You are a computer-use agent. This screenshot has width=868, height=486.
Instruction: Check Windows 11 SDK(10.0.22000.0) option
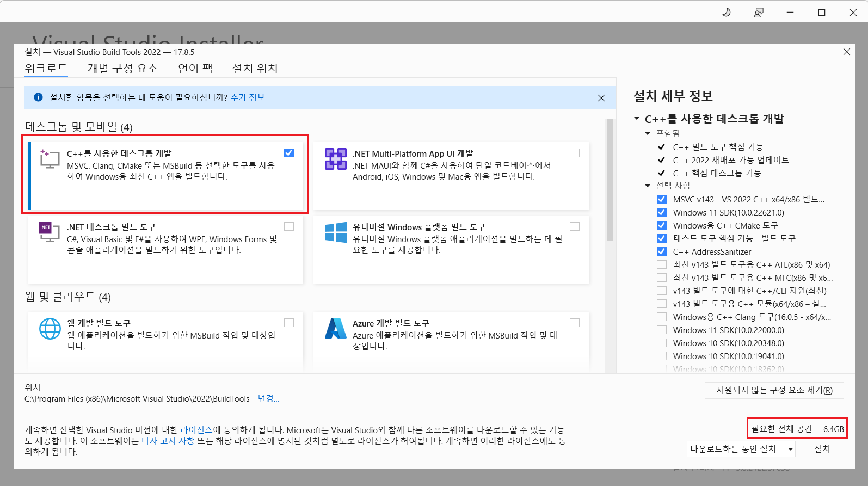coord(662,330)
